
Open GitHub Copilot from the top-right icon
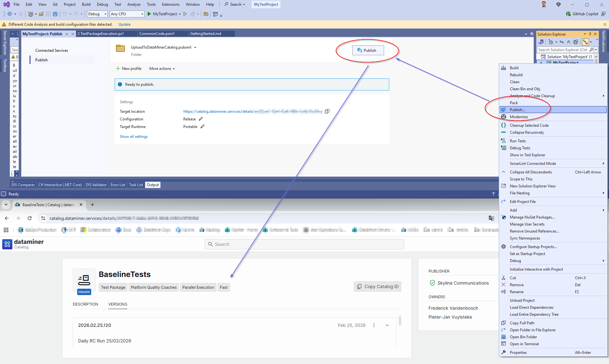point(569,14)
